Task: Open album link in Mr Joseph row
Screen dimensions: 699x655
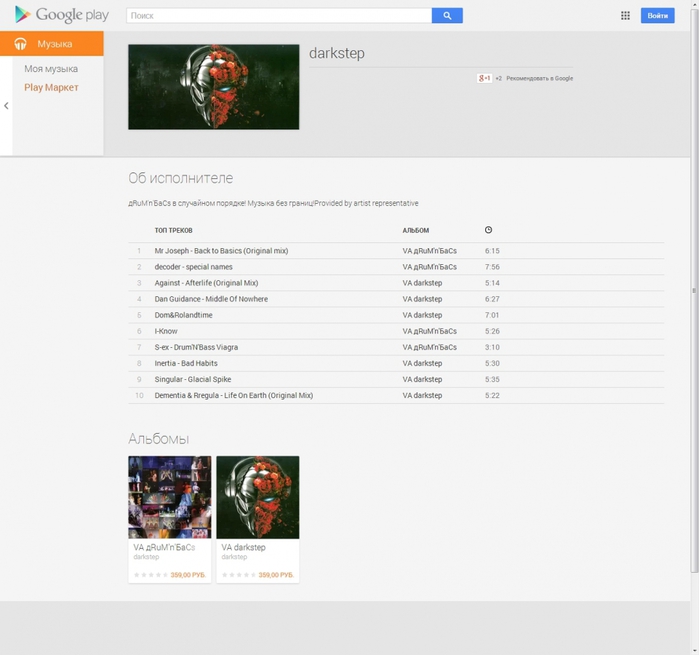Action: (x=429, y=251)
